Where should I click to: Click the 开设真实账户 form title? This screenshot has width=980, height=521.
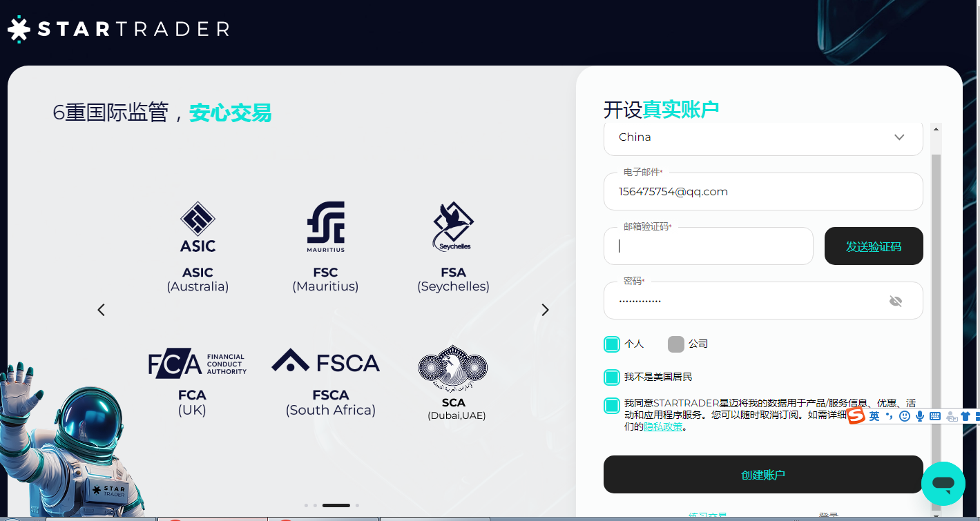coord(662,109)
